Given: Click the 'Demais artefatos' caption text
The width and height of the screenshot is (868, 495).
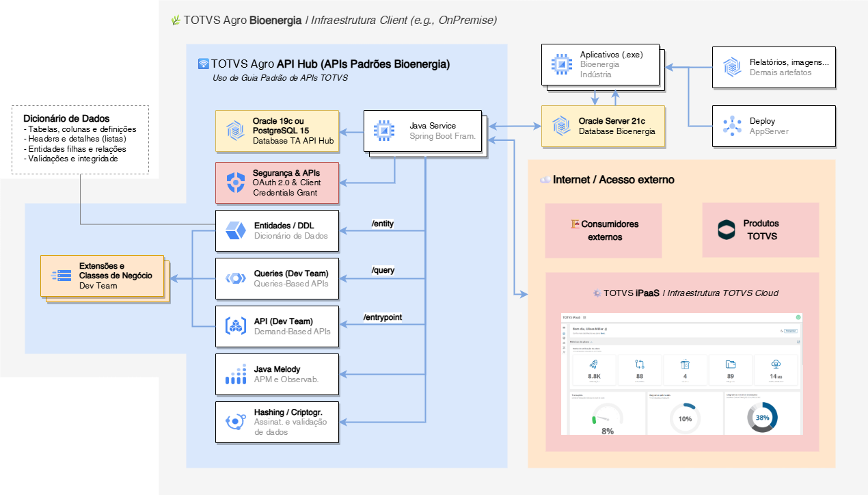Looking at the screenshot, I should (x=781, y=72).
